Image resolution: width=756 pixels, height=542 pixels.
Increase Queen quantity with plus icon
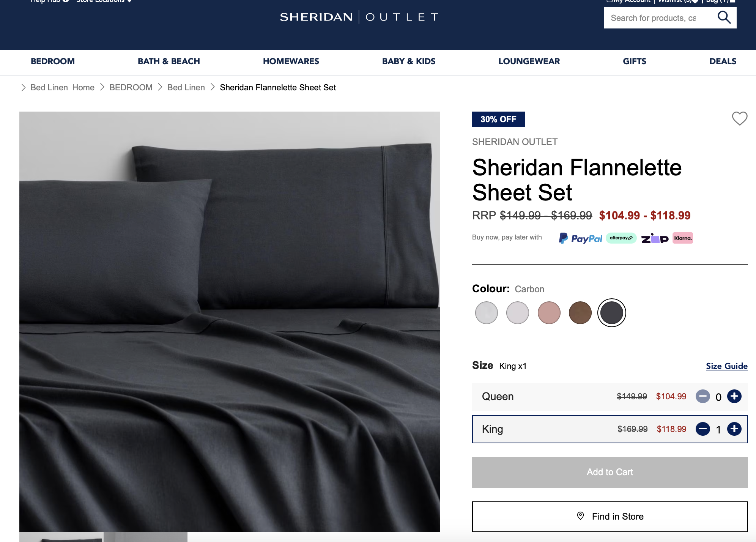tap(734, 396)
